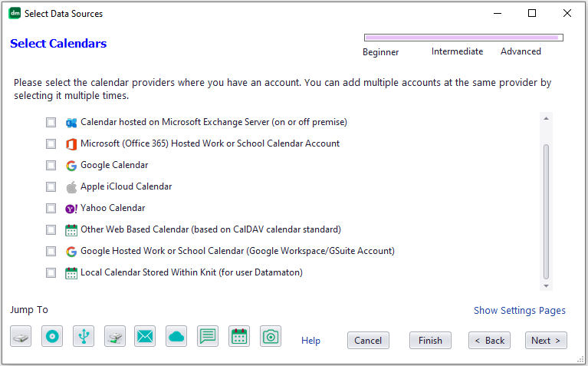The height and width of the screenshot is (366, 588).
Task: Click the Google logo beside Google Calendar
Action: click(x=71, y=166)
